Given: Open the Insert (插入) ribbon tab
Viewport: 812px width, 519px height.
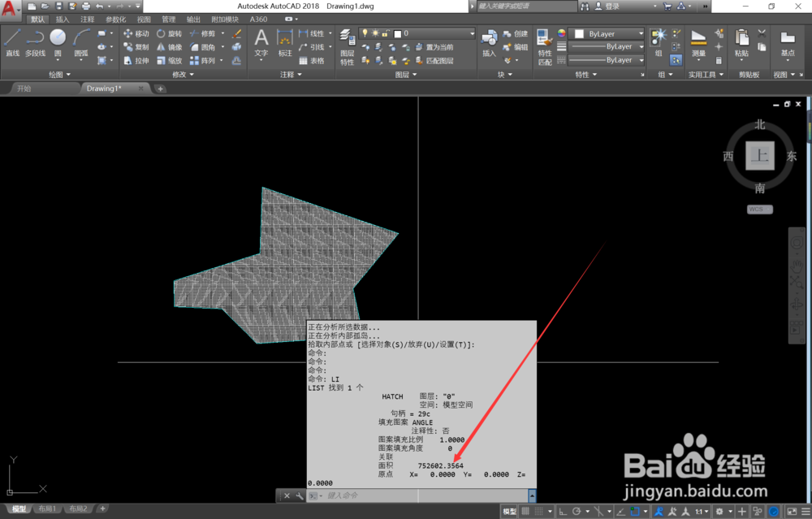Looking at the screenshot, I should (63, 19).
